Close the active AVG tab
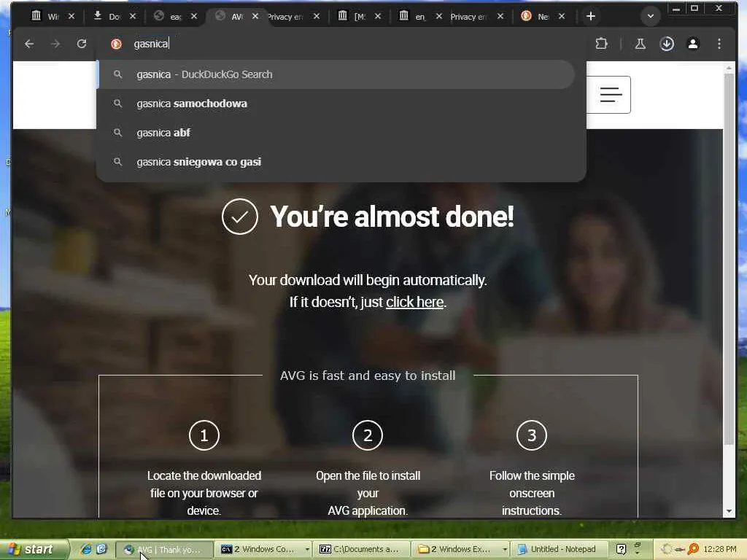Image resolution: width=747 pixels, height=560 pixels. tap(255, 16)
